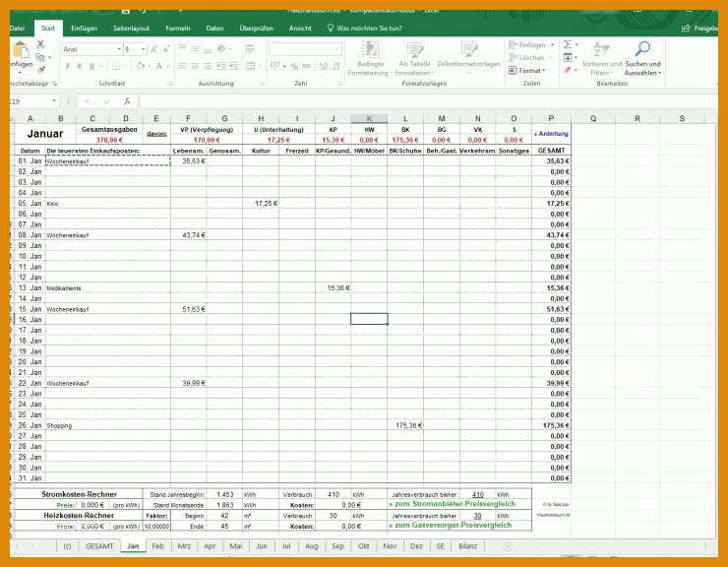Open the Als Tabelle formatieren menu
The image size is (728, 567).
pyautogui.click(x=414, y=58)
